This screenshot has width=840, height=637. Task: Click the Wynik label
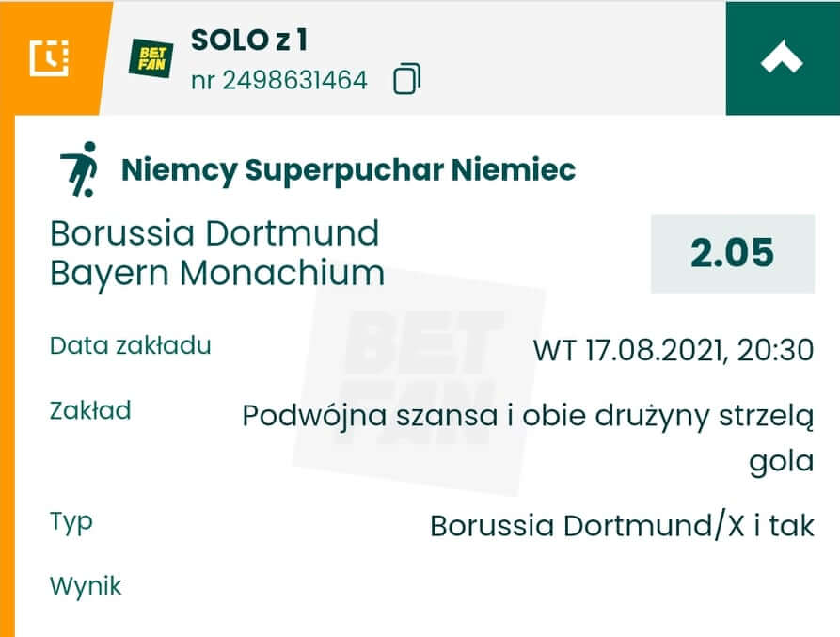click(x=86, y=586)
